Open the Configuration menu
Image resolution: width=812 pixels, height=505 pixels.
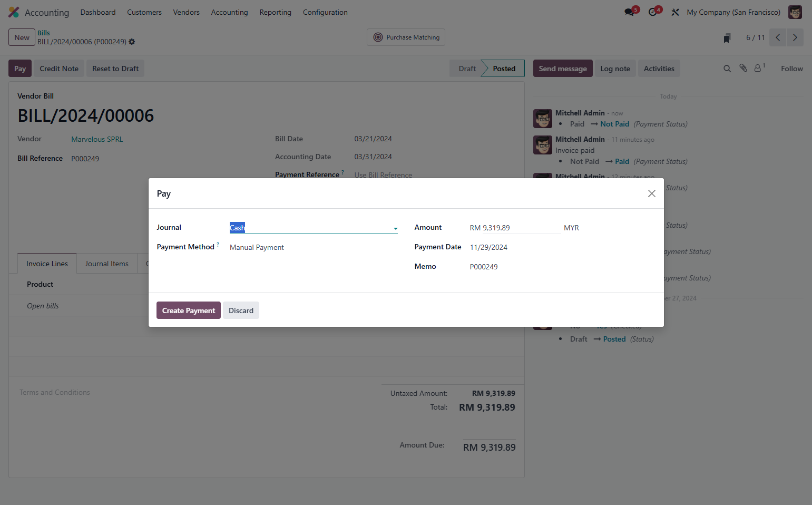325,12
